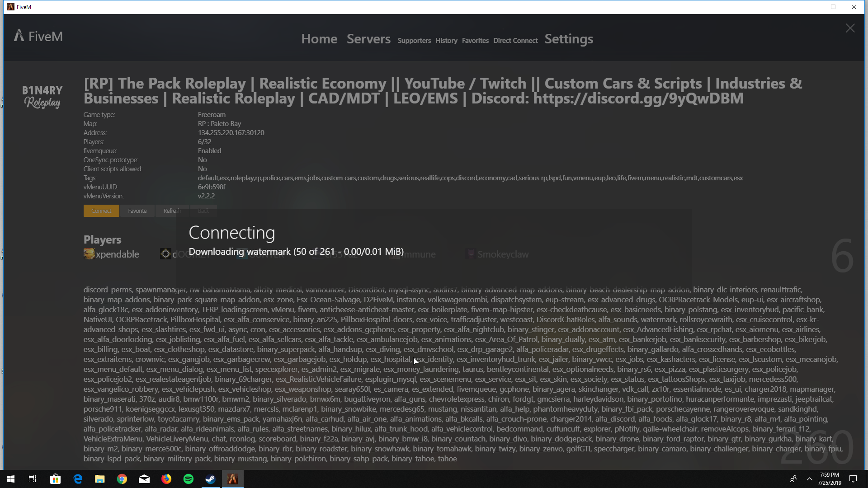Show hidden system tray icons
The width and height of the screenshot is (868, 488).
point(810,479)
